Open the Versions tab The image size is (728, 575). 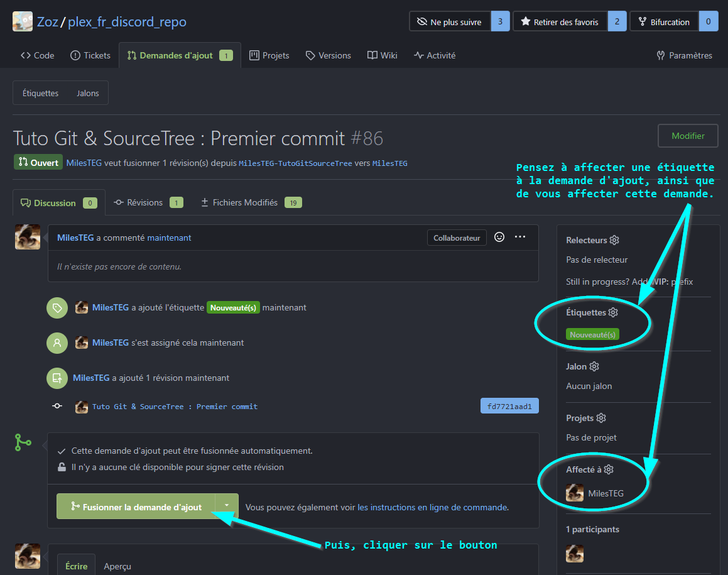click(329, 55)
